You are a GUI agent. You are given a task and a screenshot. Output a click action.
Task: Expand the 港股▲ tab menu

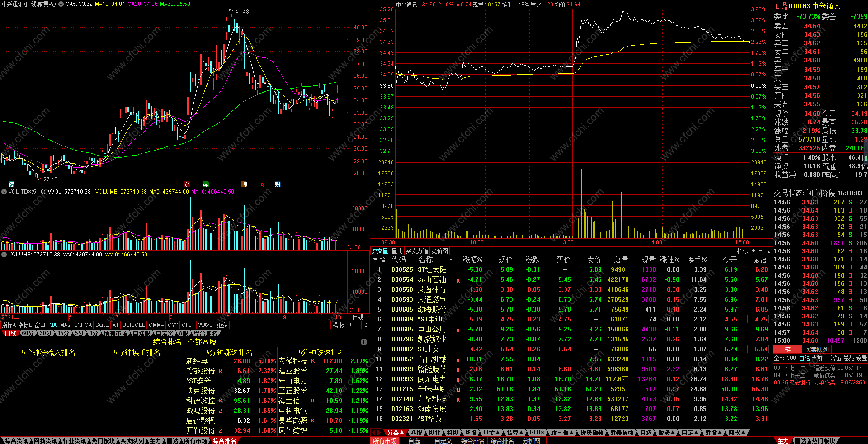tap(713, 432)
